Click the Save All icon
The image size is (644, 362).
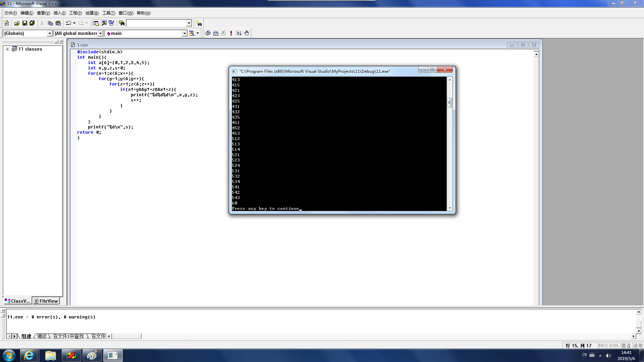click(32, 23)
